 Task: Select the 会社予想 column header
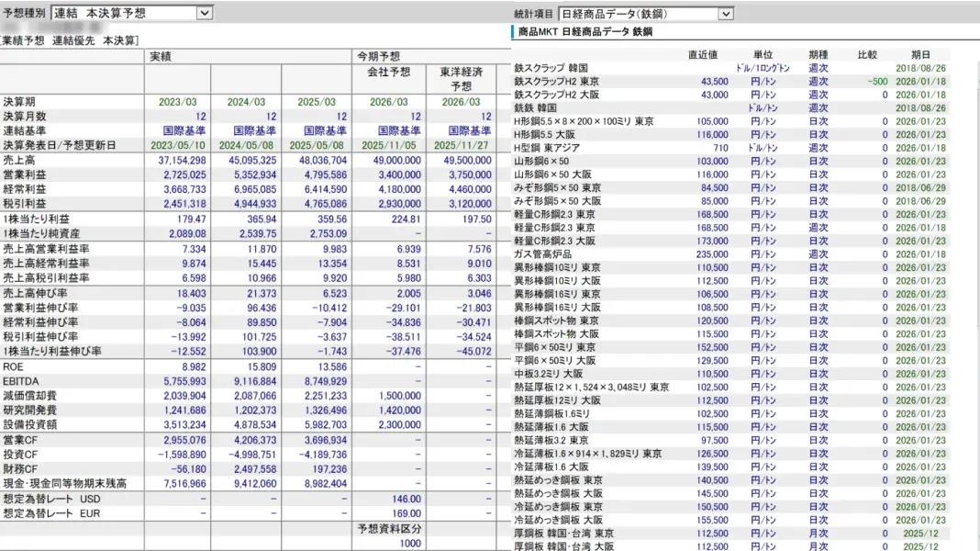[x=389, y=72]
